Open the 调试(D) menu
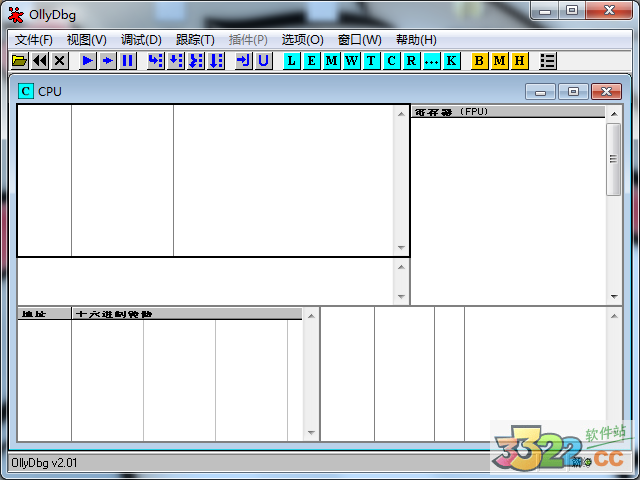640x480 pixels. (141, 40)
